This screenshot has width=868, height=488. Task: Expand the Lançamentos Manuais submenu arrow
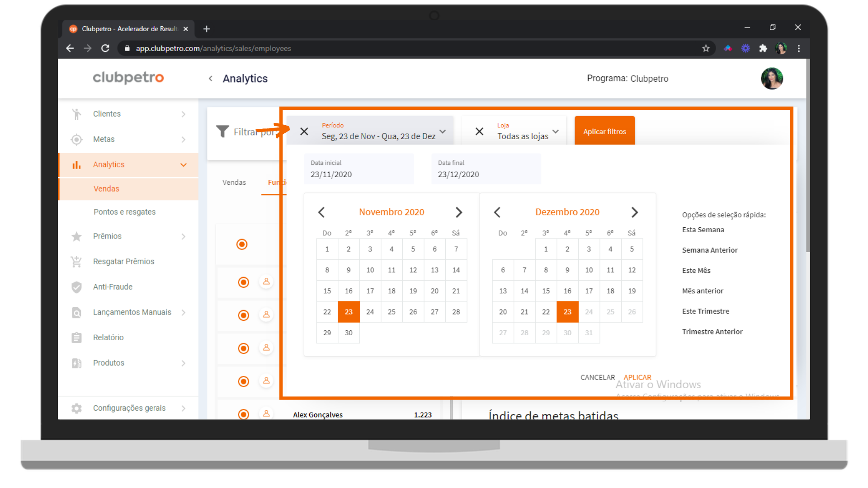[184, 312]
